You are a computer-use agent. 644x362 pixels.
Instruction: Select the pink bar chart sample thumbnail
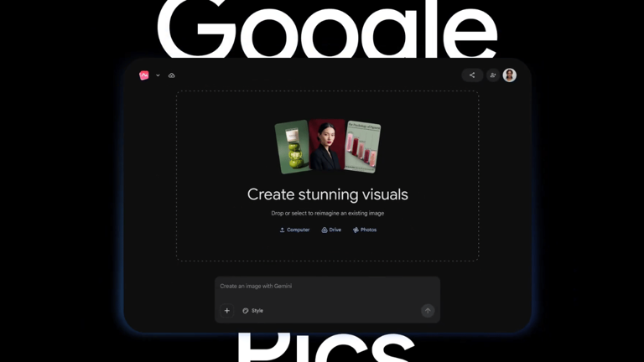(362, 147)
